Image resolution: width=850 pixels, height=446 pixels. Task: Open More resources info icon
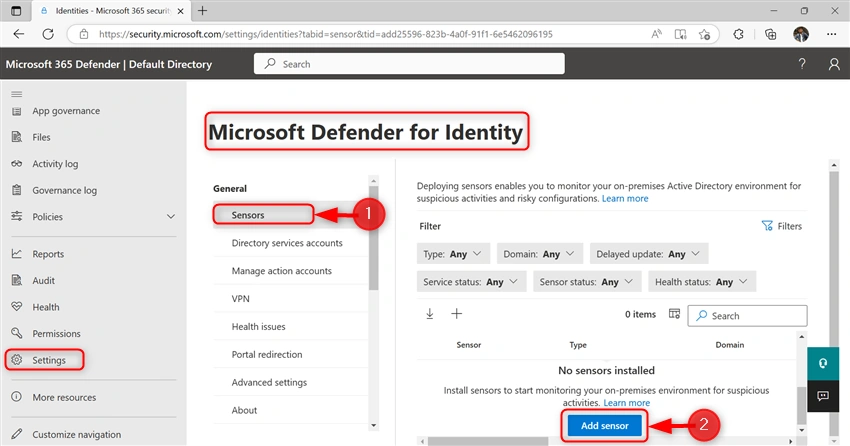tap(17, 397)
